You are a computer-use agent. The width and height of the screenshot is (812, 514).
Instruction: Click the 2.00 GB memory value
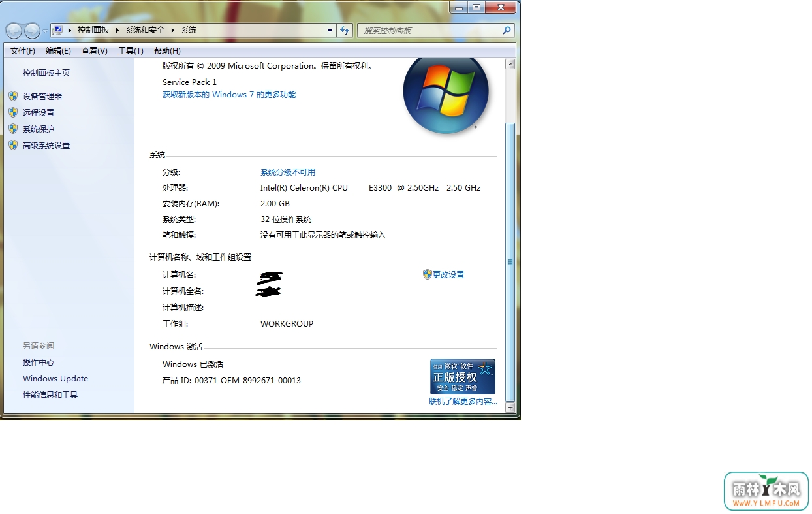point(275,204)
